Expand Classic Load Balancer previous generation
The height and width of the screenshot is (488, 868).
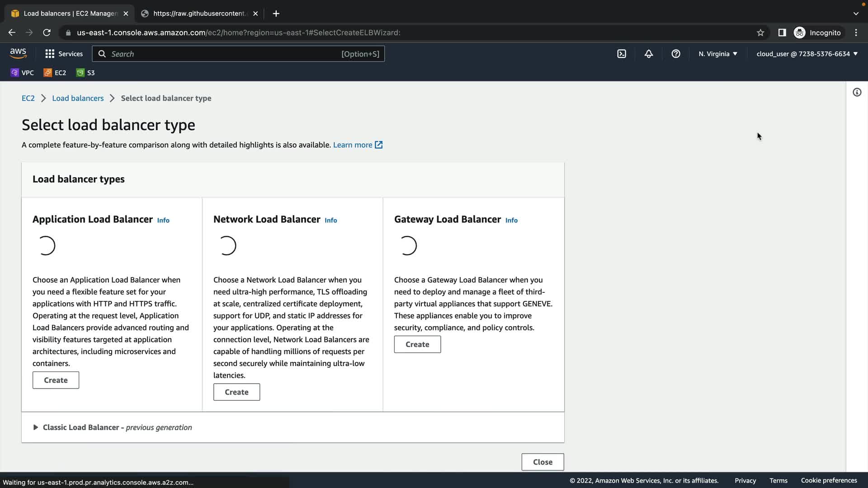tap(36, 427)
